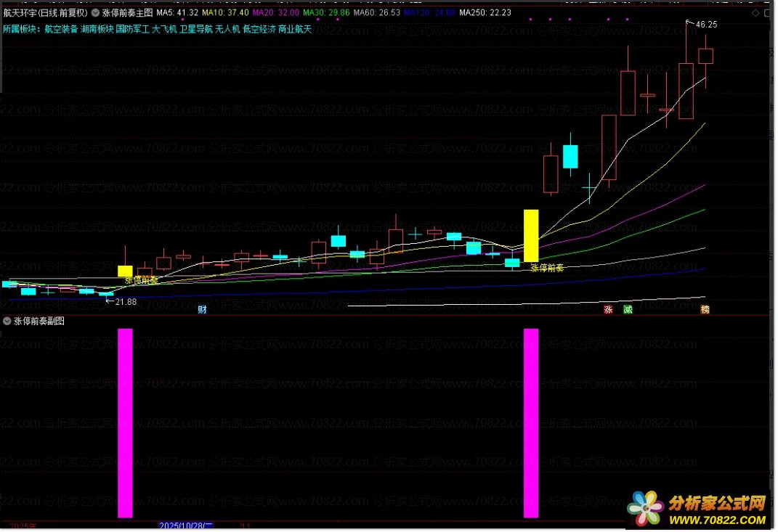Click the 涨停前奏 label under the tall yellow candle
The image size is (778, 532).
pyautogui.click(x=547, y=269)
